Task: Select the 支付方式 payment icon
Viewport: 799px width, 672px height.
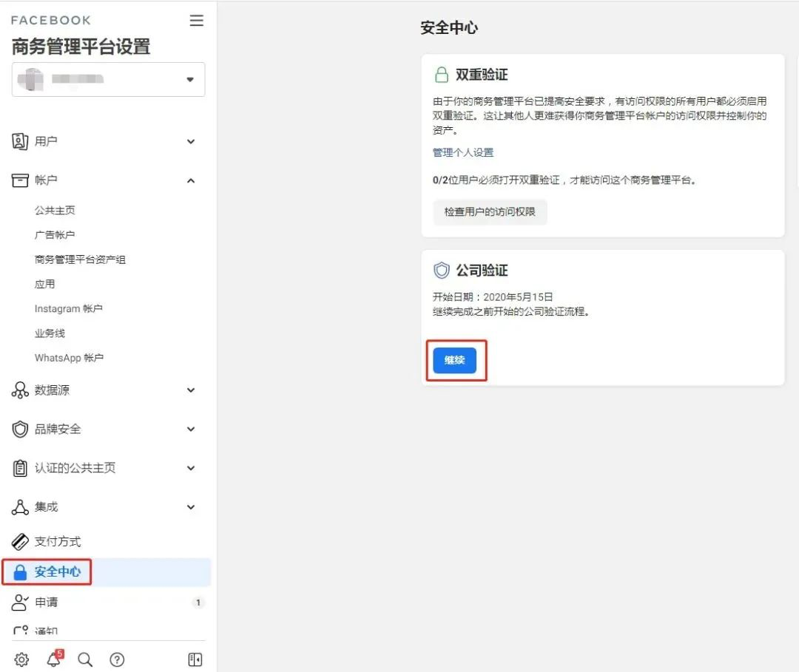Action: pyautogui.click(x=21, y=540)
